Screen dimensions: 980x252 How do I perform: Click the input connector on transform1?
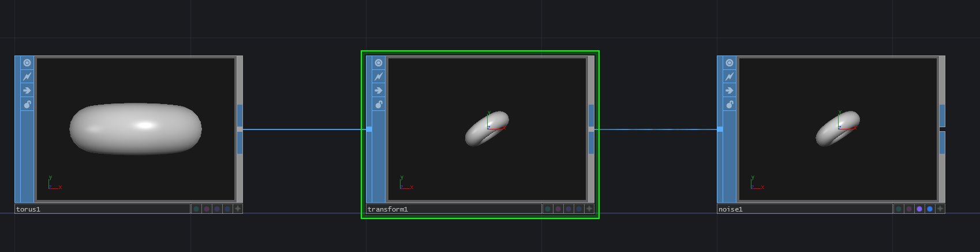coord(369,129)
